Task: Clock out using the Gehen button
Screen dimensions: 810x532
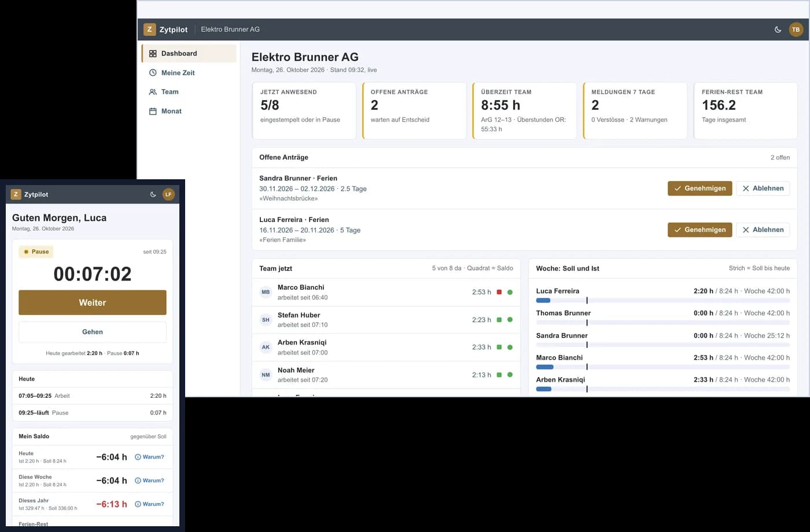Action: (x=93, y=332)
